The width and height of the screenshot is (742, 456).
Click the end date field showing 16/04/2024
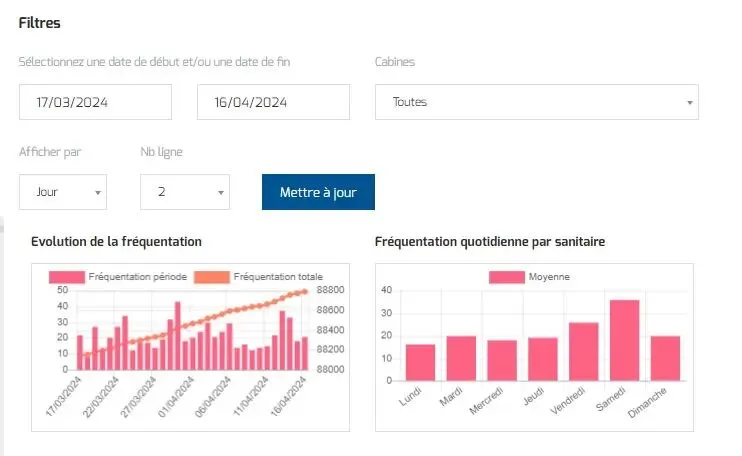pos(273,102)
